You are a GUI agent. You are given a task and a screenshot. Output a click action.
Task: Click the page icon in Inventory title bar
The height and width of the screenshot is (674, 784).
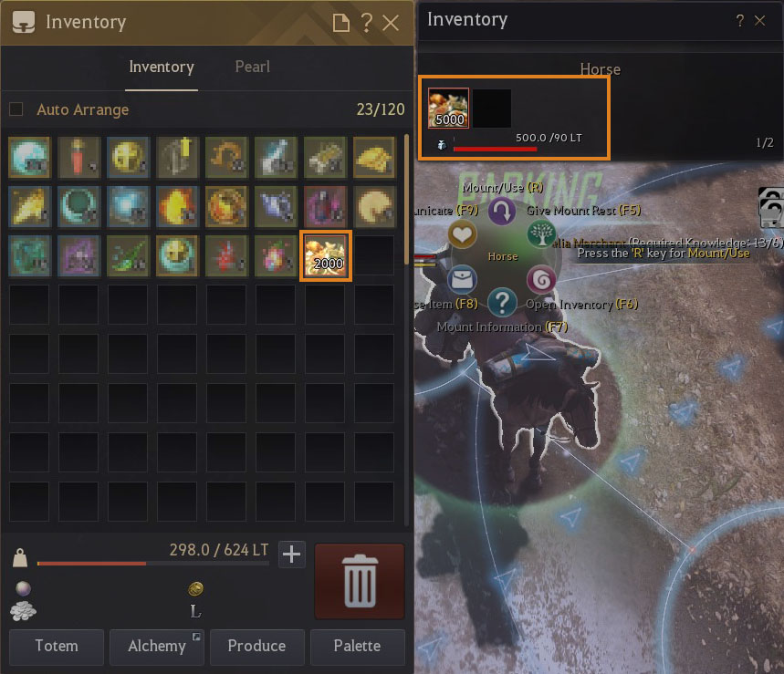point(341,23)
